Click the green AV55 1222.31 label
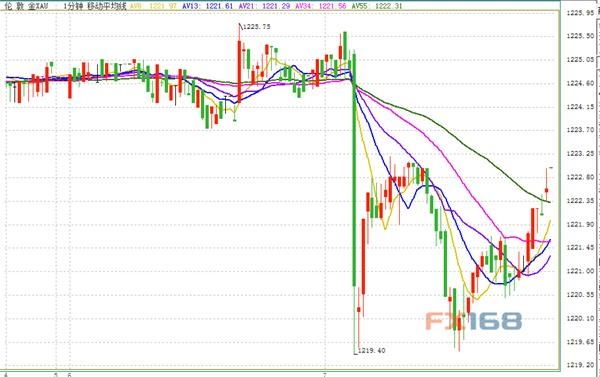 tap(377, 6)
